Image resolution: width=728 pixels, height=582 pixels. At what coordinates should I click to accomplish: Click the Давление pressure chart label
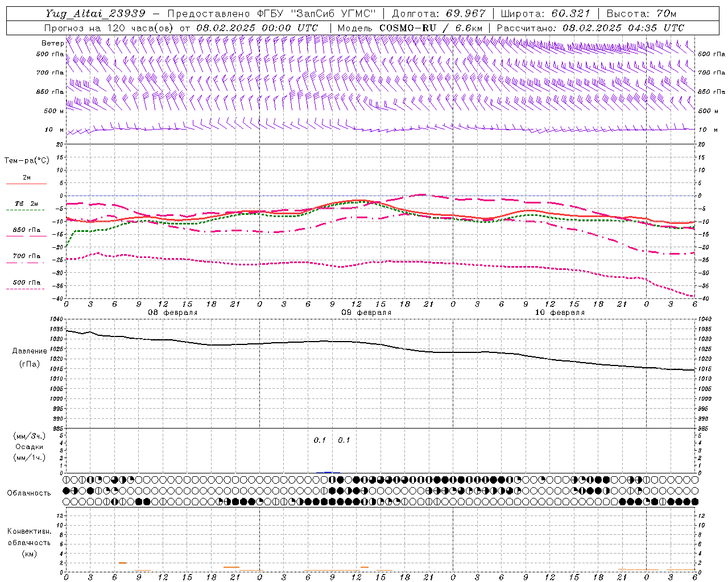tap(29, 351)
